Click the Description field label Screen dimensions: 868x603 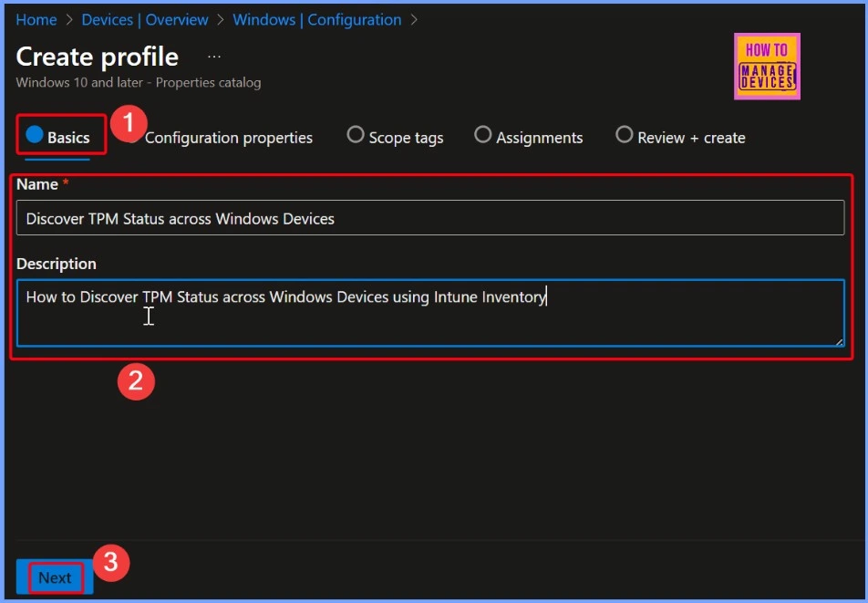coord(57,264)
